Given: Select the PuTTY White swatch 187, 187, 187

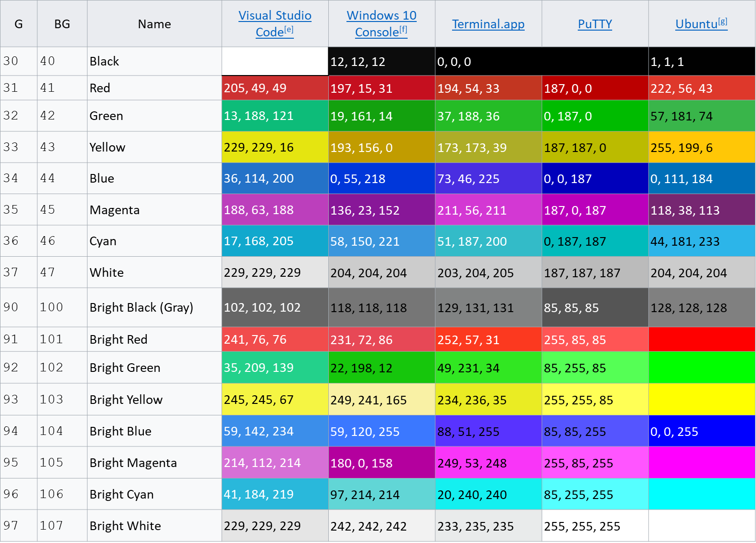Looking at the screenshot, I should 595,272.
